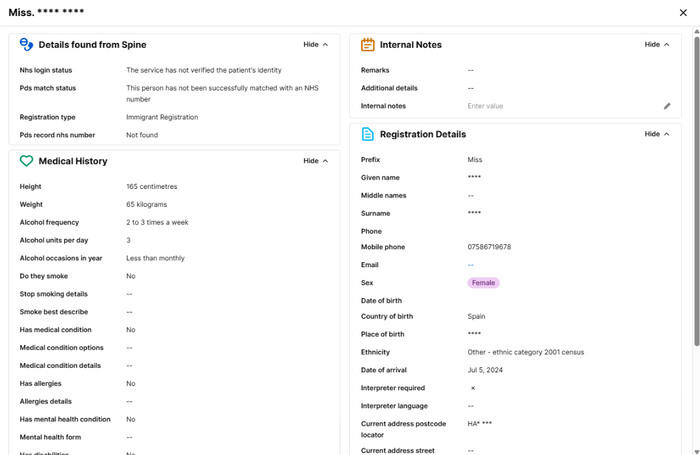Image resolution: width=700 pixels, height=455 pixels.
Task: Click the blue document icon for Registration Details
Action: click(x=367, y=134)
